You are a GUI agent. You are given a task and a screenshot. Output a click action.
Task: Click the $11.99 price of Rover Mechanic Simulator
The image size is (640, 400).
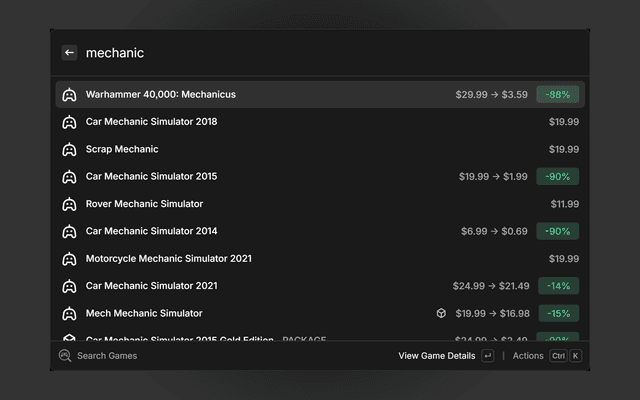click(x=564, y=204)
